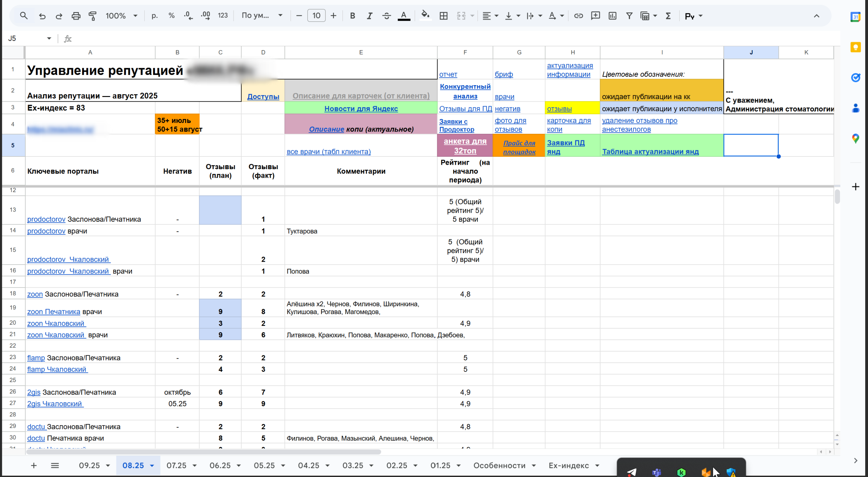The height and width of the screenshot is (477, 868).
Task: Switch to the Особенности sheet tab
Action: [499, 465]
